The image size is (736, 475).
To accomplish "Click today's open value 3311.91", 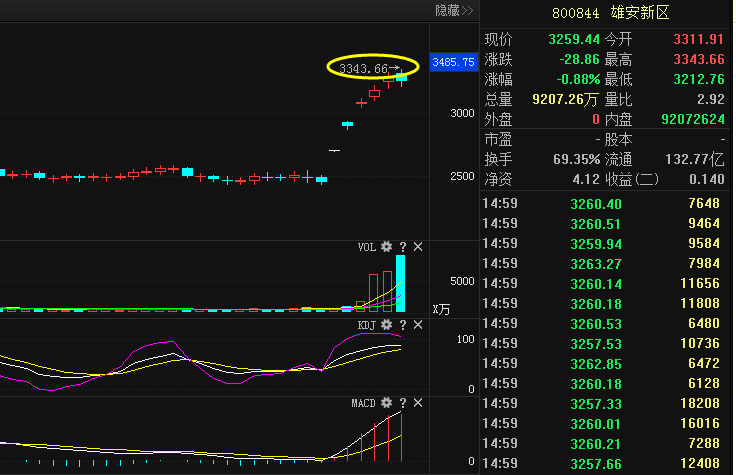I will click(x=699, y=39).
